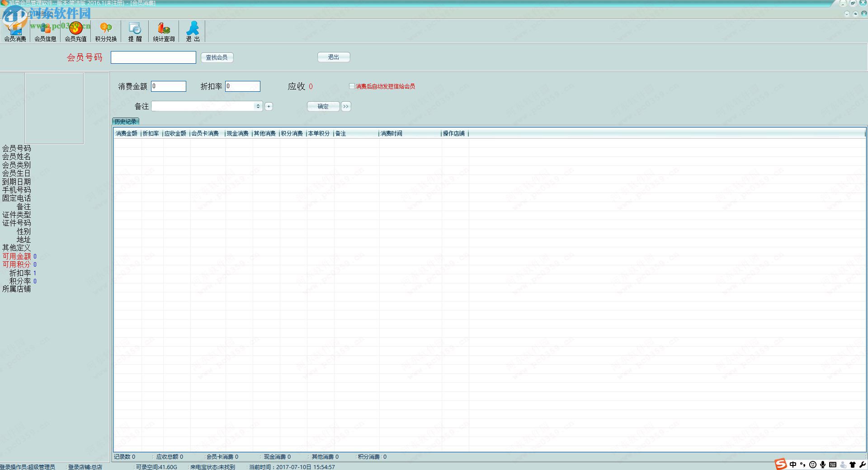Click the 登录操作员:超级管理员 status entry
This screenshot has width=868, height=470.
28,467
